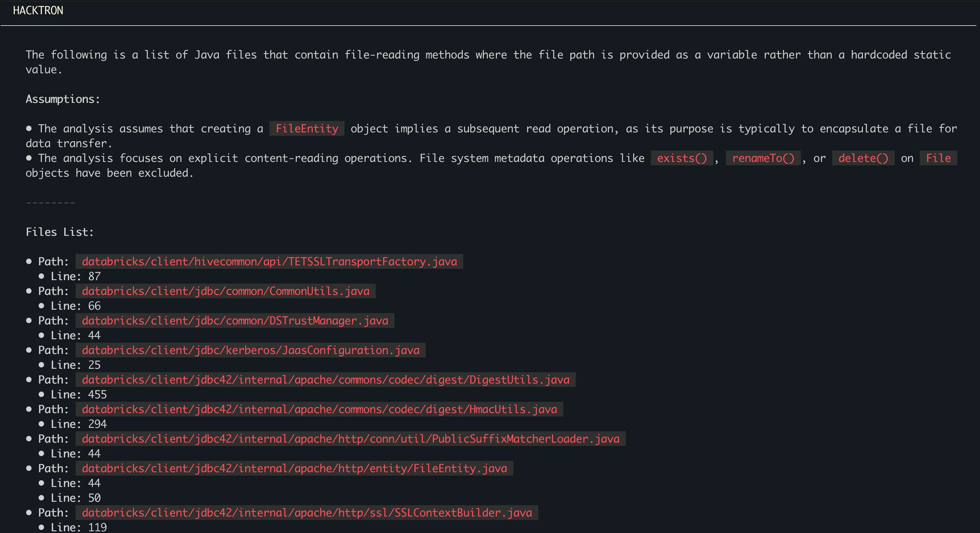
Task: Select the PublicSuffixMatcherLoader.java path
Action: (350, 439)
